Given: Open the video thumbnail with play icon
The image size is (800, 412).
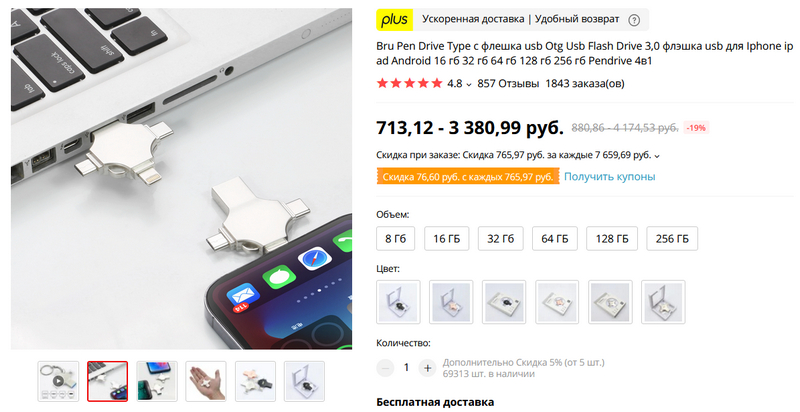Looking at the screenshot, I should pyautogui.click(x=58, y=381).
